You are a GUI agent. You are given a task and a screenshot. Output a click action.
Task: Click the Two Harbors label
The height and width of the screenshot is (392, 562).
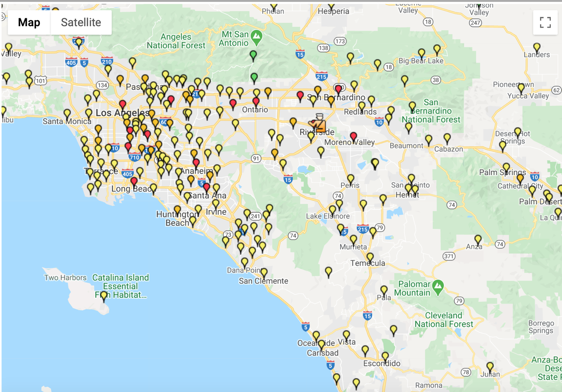click(x=65, y=278)
